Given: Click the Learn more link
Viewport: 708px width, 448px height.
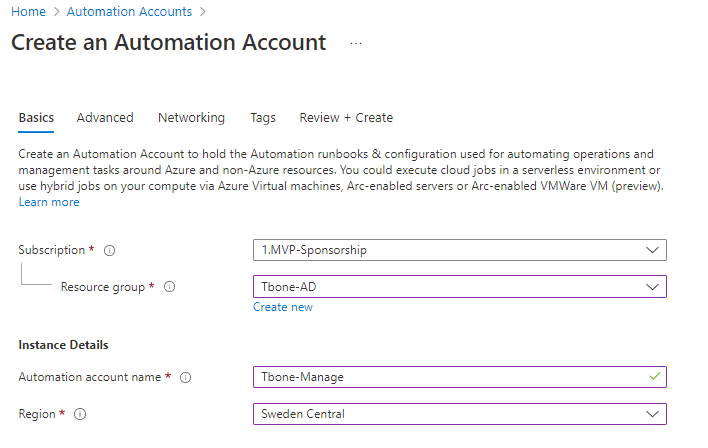Looking at the screenshot, I should pyautogui.click(x=49, y=202).
